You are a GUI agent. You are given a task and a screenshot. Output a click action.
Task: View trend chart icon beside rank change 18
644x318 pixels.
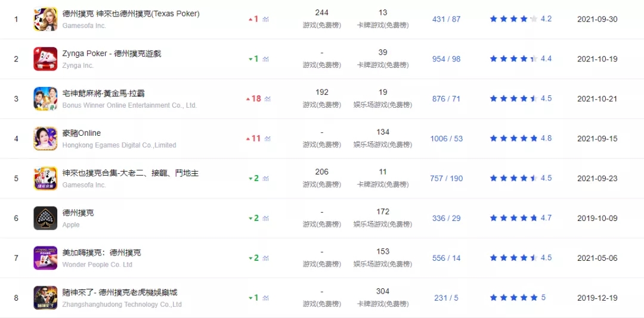pyautogui.click(x=267, y=99)
